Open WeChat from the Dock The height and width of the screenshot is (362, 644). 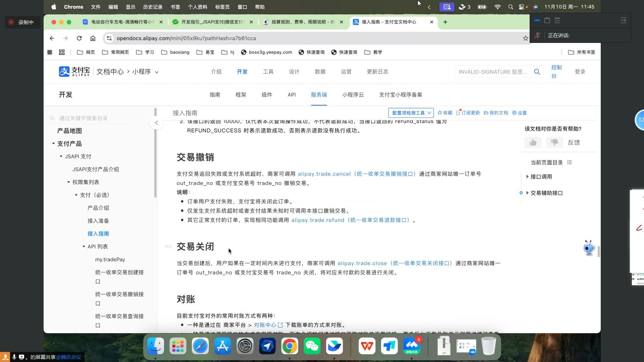[312, 346]
